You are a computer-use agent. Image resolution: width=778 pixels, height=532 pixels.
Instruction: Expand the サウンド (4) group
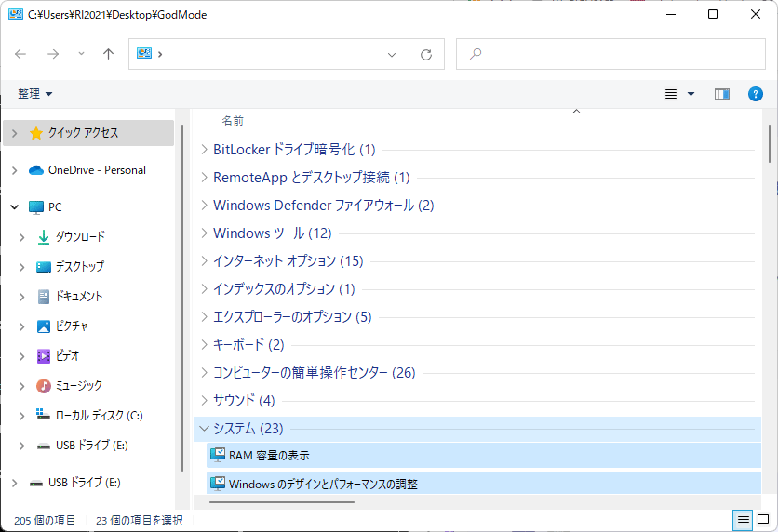coord(204,400)
